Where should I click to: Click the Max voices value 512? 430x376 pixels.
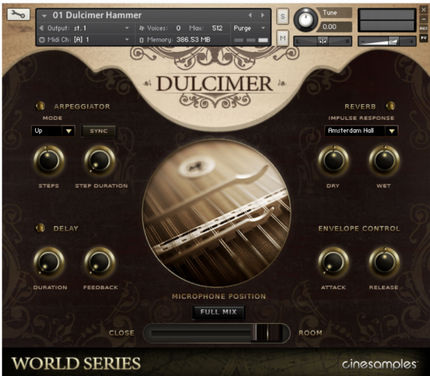tap(217, 28)
